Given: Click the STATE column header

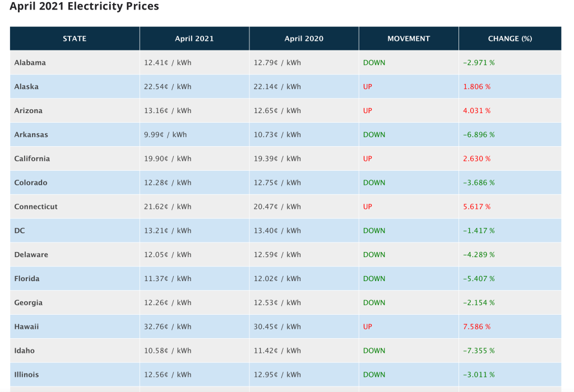Looking at the screenshot, I should pyautogui.click(x=75, y=39).
